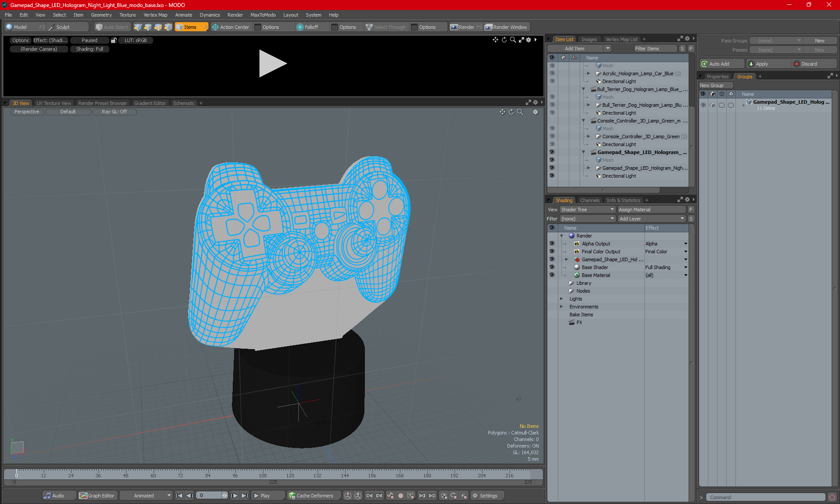The height and width of the screenshot is (504, 840).
Task: Click the 3D viewport settings gear icon
Action: pyautogui.click(x=535, y=112)
